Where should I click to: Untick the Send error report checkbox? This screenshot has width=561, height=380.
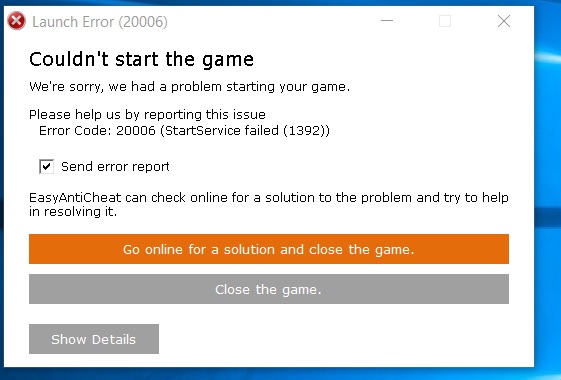pyautogui.click(x=47, y=167)
